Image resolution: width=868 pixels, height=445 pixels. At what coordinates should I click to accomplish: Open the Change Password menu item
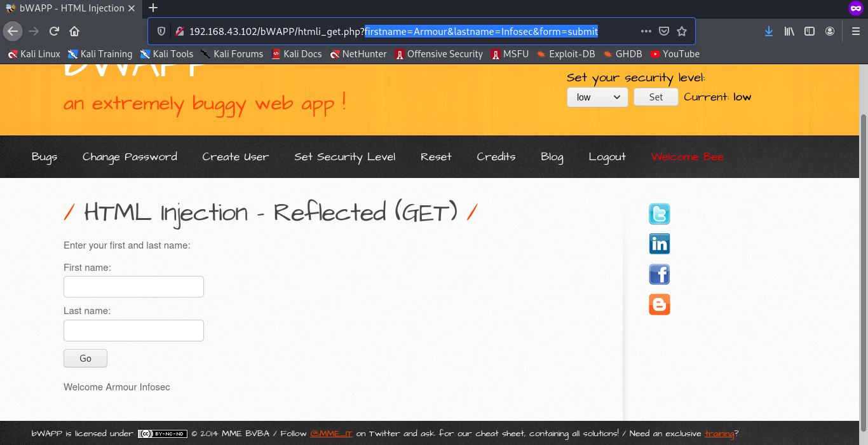tap(130, 156)
